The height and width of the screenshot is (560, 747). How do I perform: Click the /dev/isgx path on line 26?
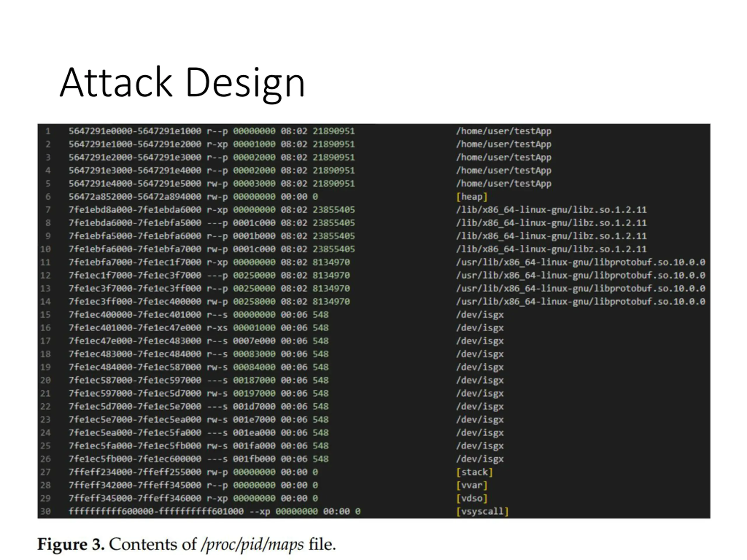pyautogui.click(x=480, y=459)
